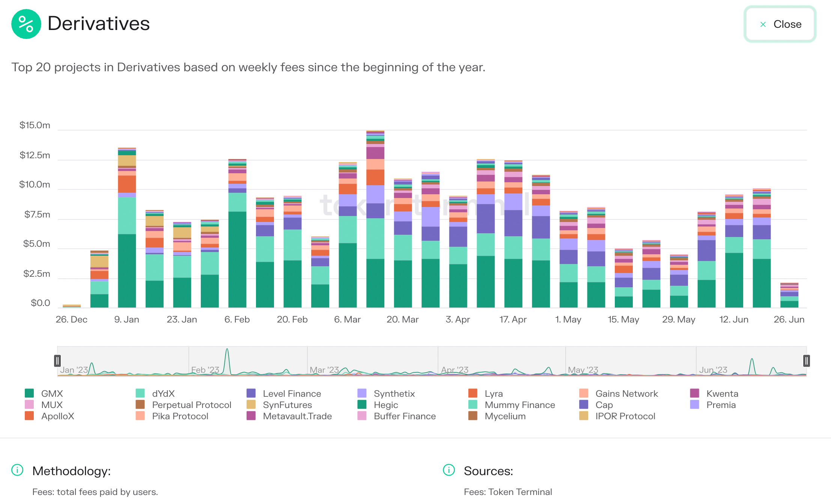Click the Perpetual Protocol legend item
The image size is (831, 504).
coord(191,405)
